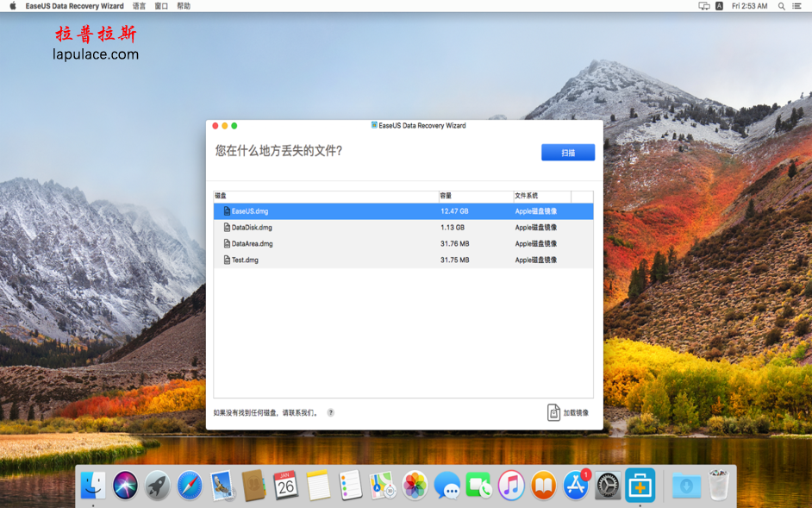Open the 语言 menu
The width and height of the screenshot is (812, 508).
(x=140, y=6)
